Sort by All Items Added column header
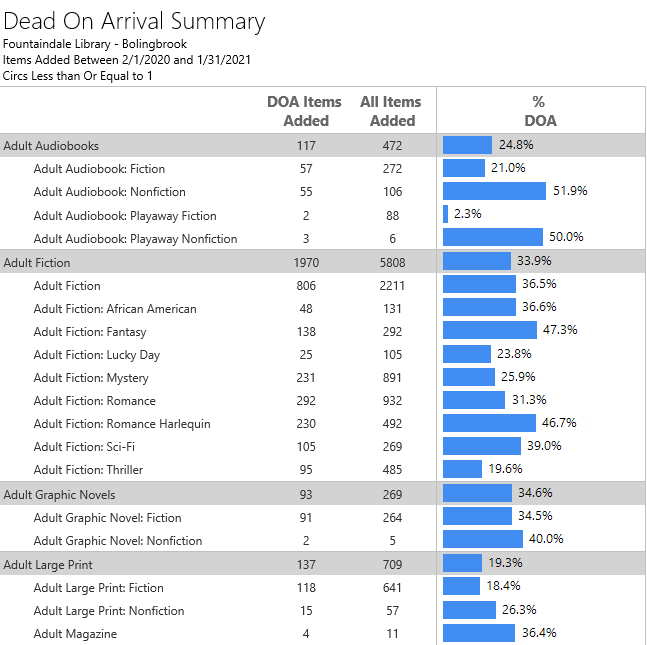This screenshot has width=647, height=645. [x=391, y=111]
